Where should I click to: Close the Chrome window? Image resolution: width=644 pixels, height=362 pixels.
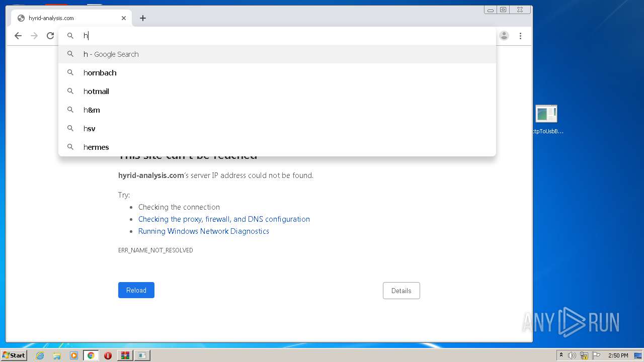pos(520,10)
